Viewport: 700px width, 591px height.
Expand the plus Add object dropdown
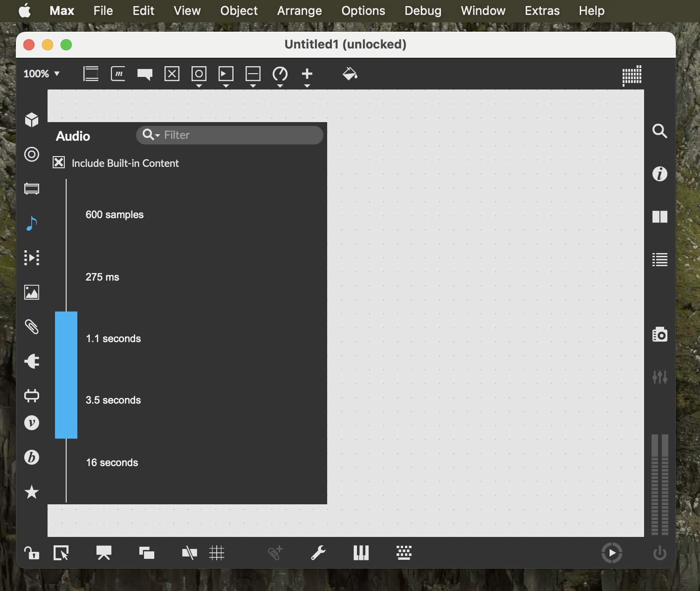point(307,86)
